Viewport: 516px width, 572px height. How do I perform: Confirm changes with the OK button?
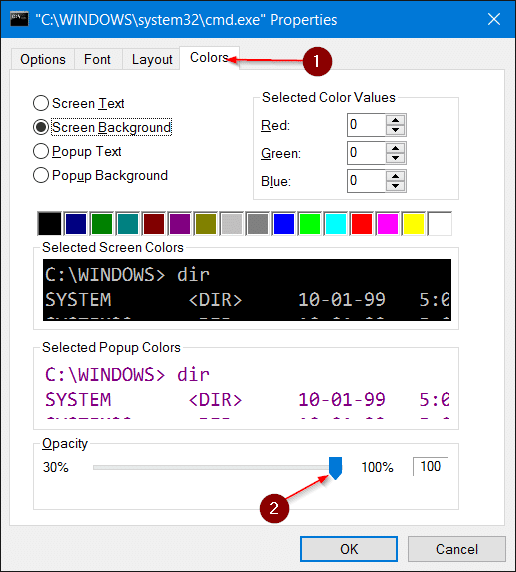pos(349,549)
